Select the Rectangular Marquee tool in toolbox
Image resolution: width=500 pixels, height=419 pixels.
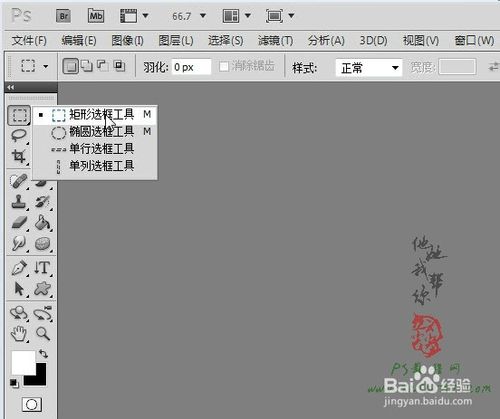click(x=19, y=115)
